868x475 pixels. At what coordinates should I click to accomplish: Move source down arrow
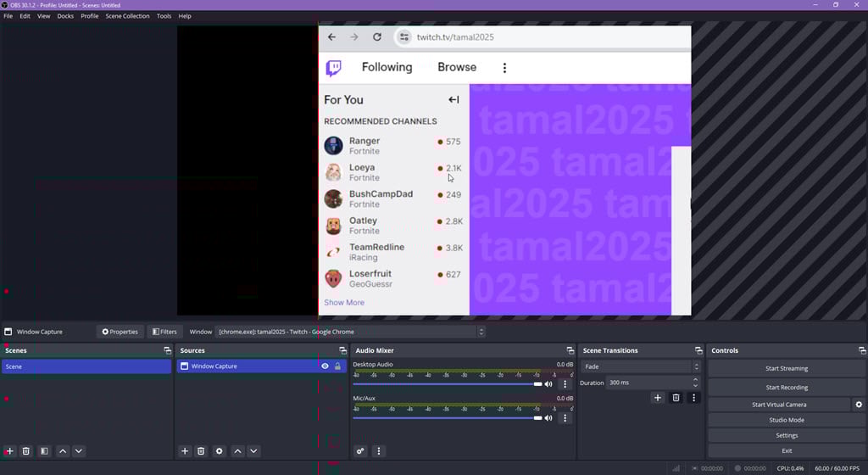pos(253,451)
